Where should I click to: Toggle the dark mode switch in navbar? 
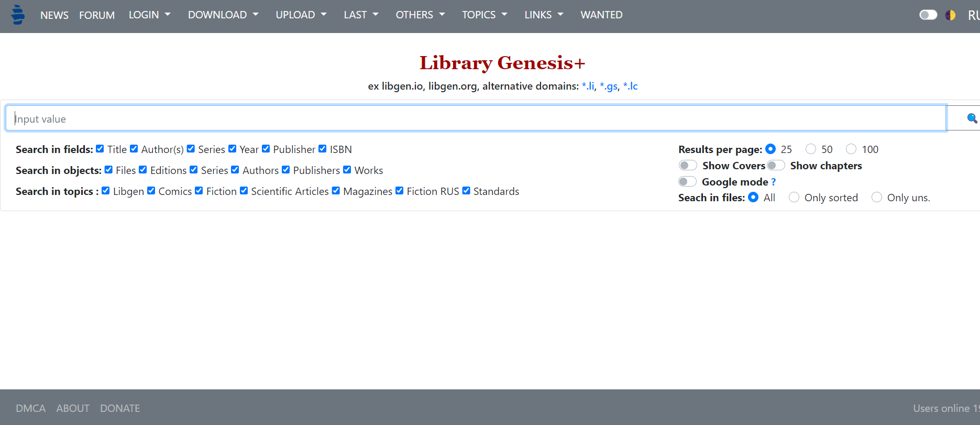928,15
